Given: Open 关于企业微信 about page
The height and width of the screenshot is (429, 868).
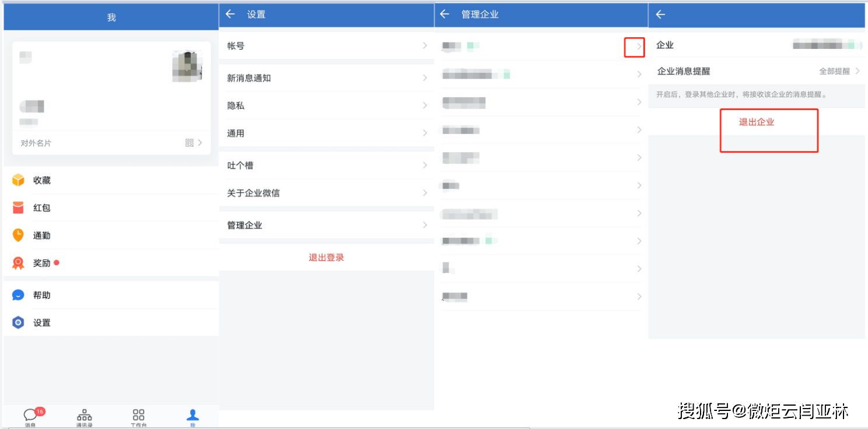Looking at the screenshot, I should 326,193.
